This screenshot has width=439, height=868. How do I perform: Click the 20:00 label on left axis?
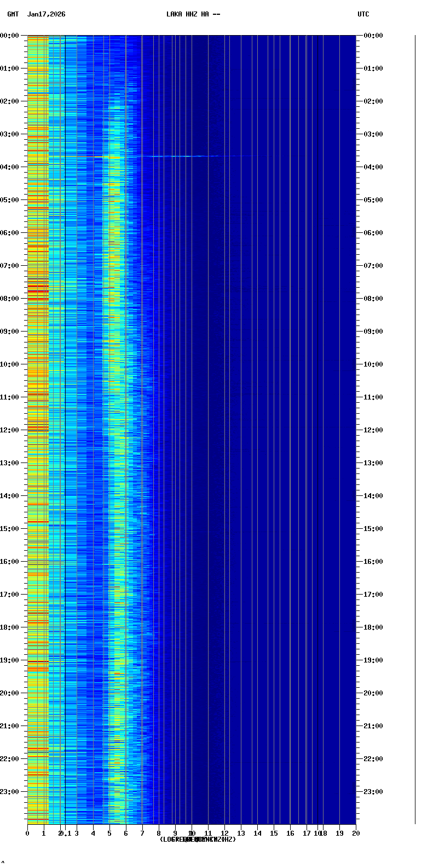point(9,693)
